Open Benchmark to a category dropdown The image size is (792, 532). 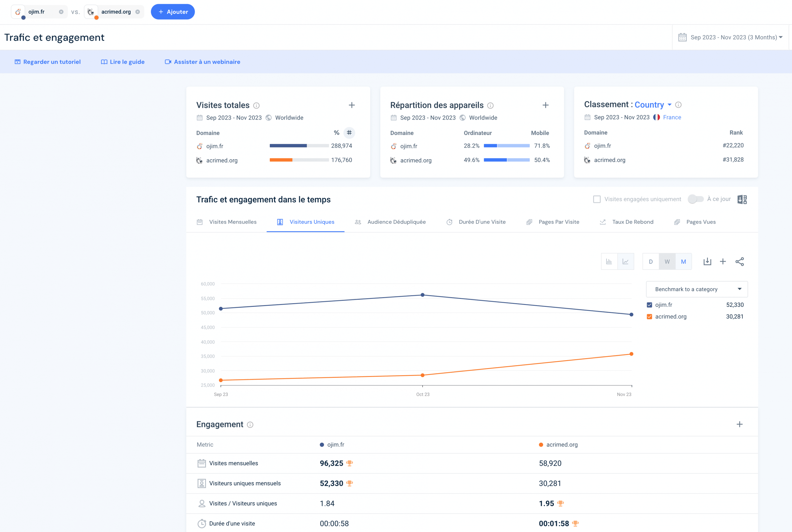point(697,289)
